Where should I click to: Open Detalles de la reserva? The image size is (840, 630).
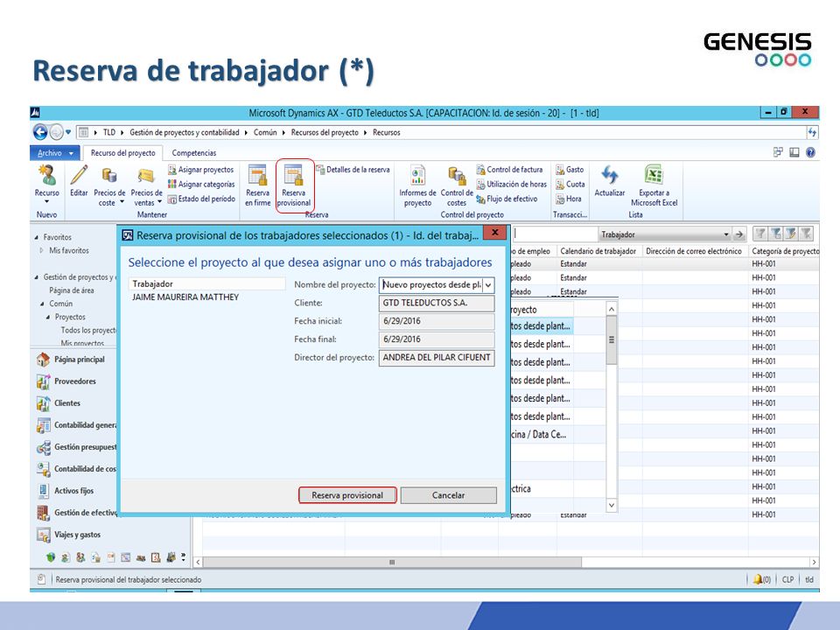point(353,170)
